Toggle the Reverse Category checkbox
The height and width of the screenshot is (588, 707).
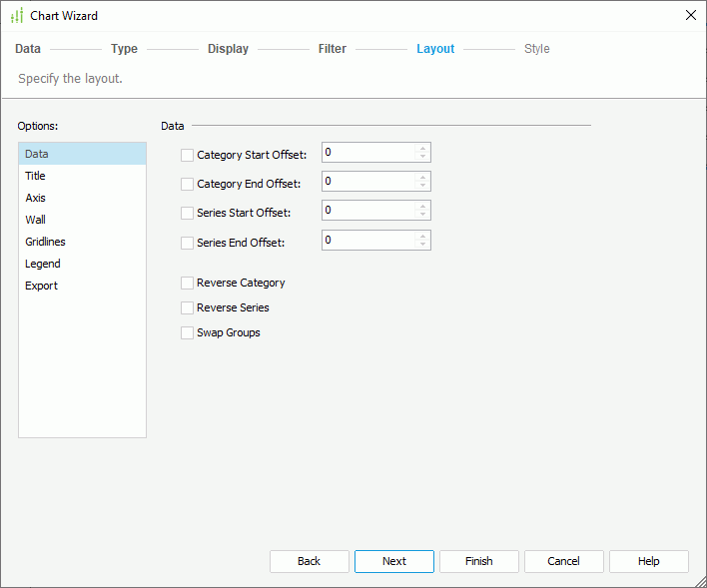(187, 283)
